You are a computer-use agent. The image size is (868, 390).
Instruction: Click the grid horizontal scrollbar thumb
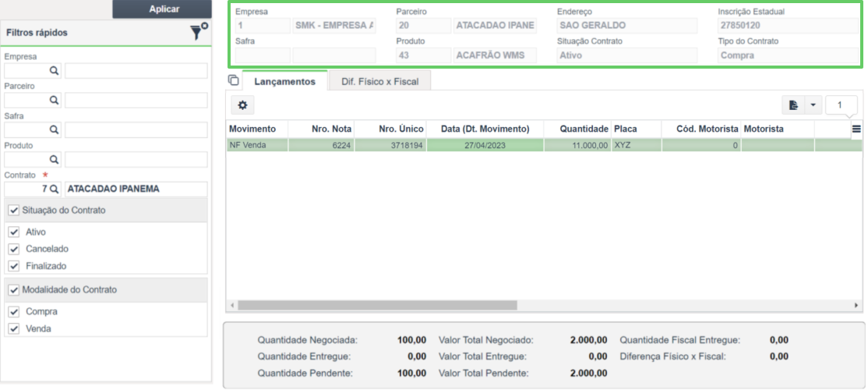[377, 305]
